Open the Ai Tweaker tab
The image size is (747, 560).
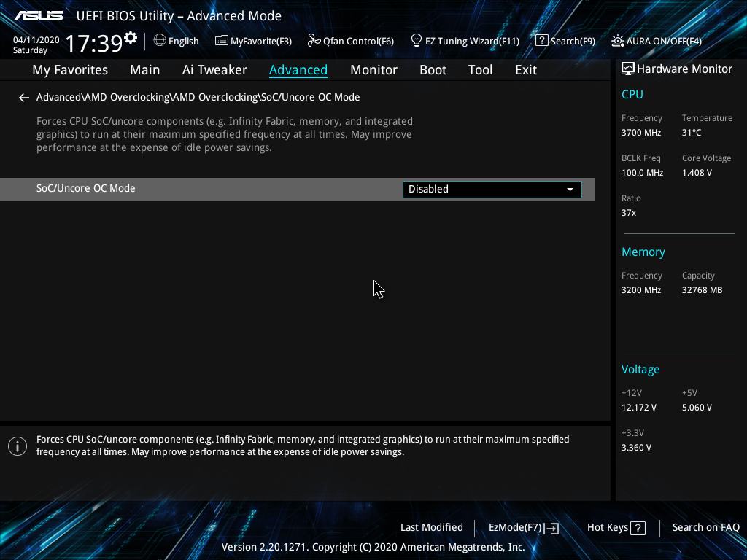[214, 70]
